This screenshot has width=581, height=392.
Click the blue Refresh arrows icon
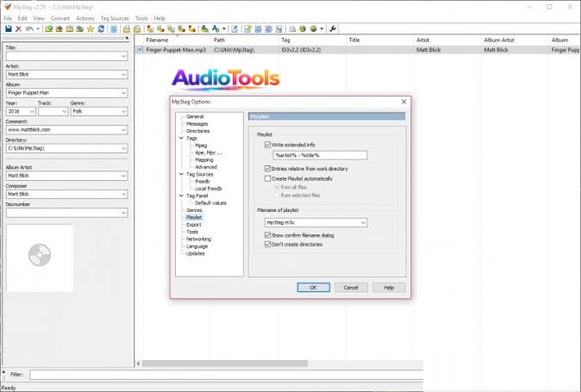(x=101, y=29)
